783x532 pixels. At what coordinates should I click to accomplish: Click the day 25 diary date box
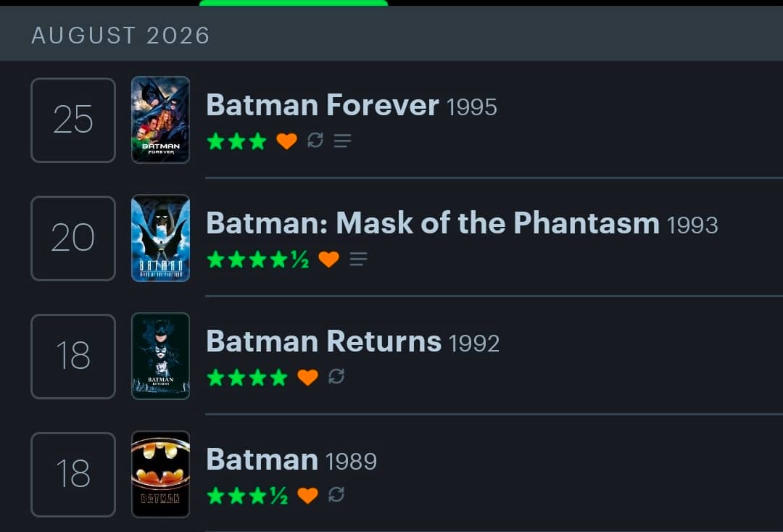(x=73, y=120)
